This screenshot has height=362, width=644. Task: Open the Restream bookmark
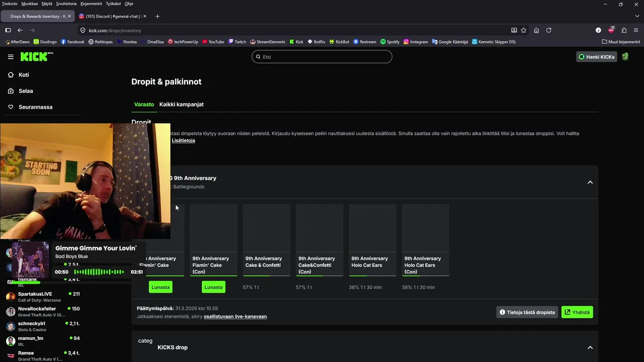pyautogui.click(x=365, y=42)
